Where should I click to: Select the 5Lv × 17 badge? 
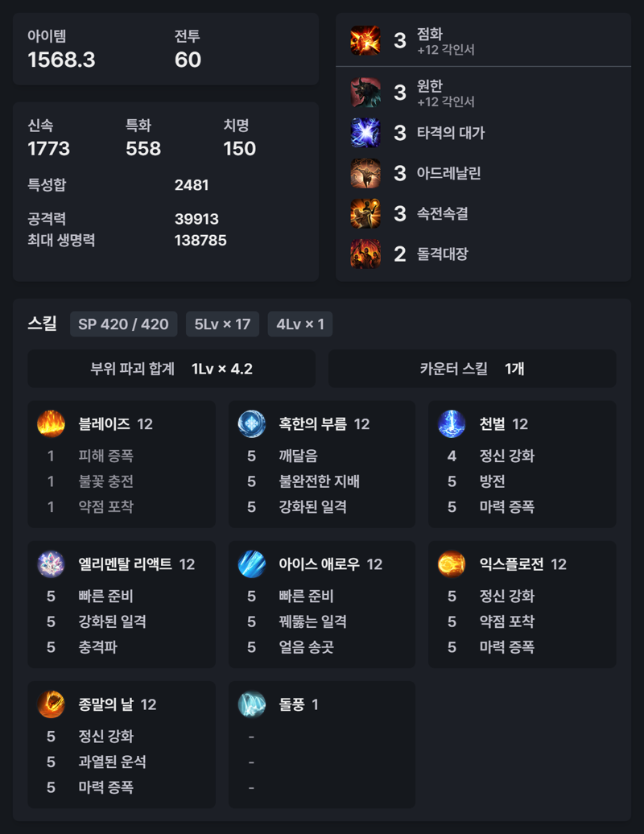coord(222,324)
